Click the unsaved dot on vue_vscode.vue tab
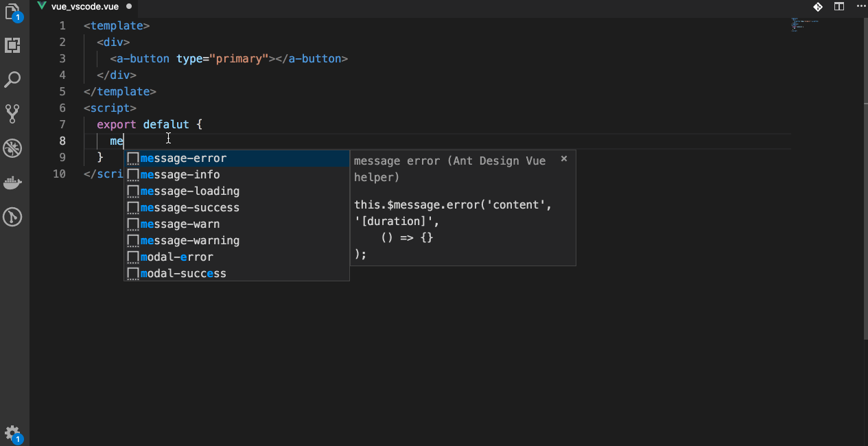 point(128,7)
